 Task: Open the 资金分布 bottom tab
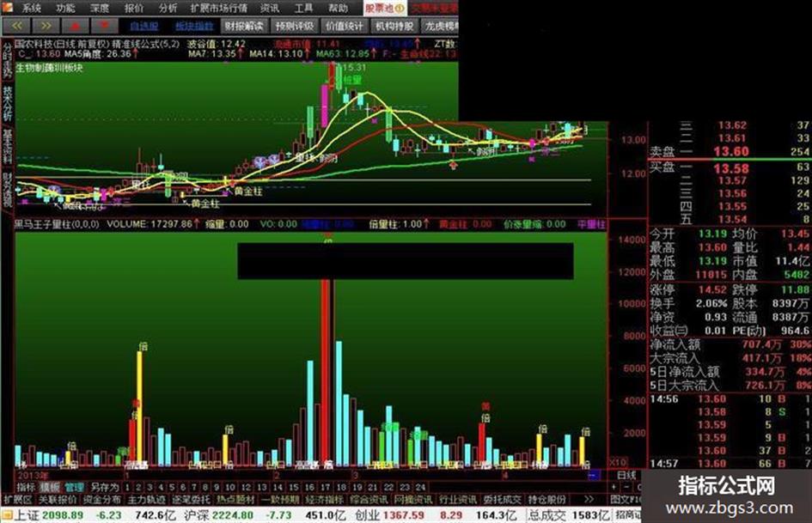coord(102,500)
